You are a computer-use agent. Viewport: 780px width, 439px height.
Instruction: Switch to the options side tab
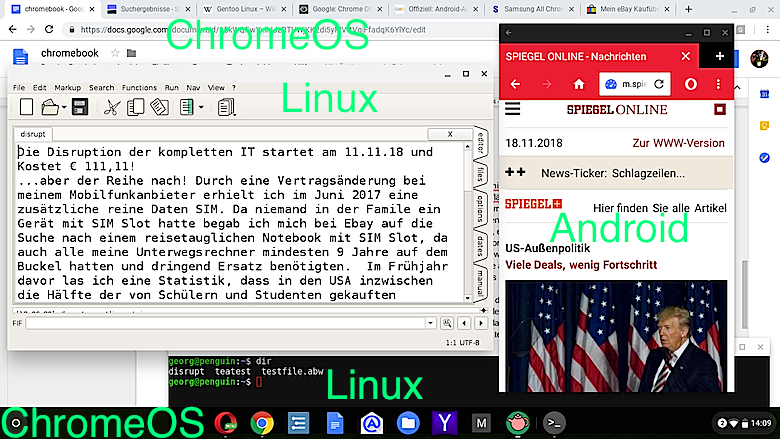coord(480,208)
